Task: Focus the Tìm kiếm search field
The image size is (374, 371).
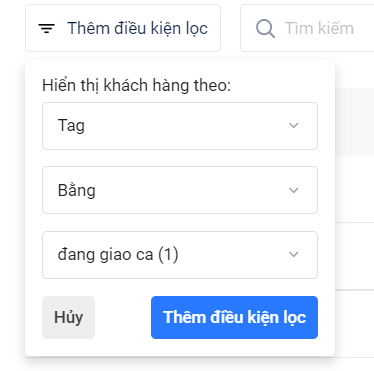Action: [x=307, y=28]
